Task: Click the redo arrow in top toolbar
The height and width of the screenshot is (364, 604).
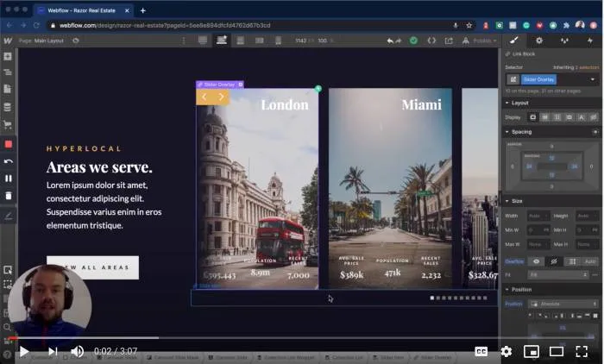Action: coord(399,41)
